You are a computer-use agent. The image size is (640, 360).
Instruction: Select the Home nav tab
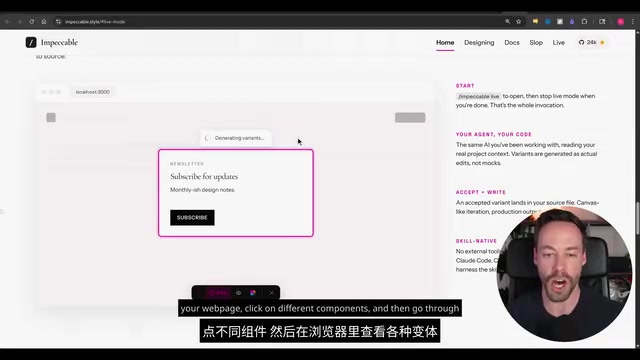pos(445,42)
